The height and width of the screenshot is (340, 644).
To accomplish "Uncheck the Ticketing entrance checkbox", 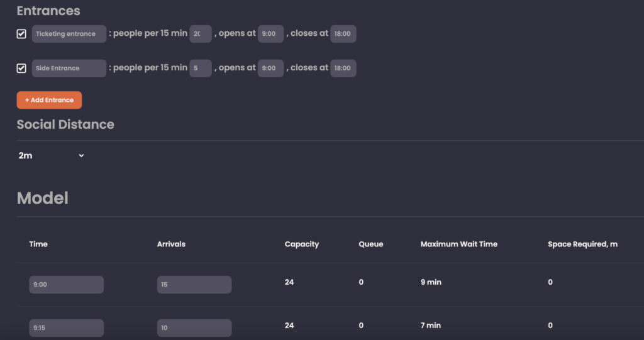I will pyautogui.click(x=21, y=34).
